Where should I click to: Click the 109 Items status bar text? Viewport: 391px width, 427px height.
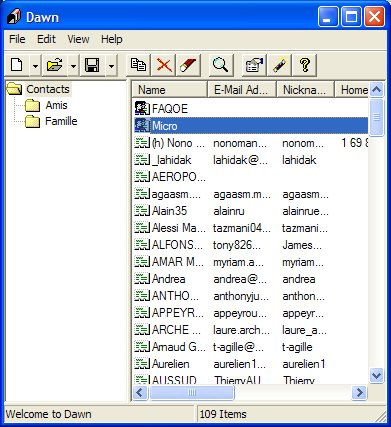pos(223,414)
